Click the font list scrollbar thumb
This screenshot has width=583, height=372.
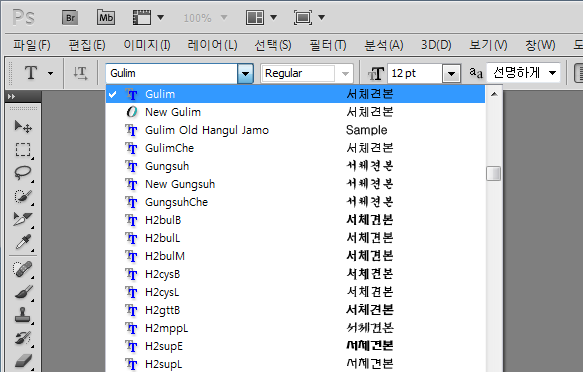coord(493,173)
